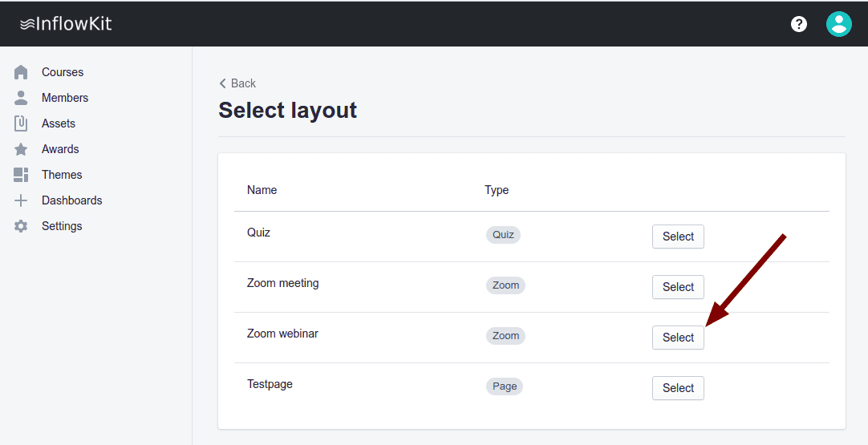Select the Testpage layout
Screen dimensions: 868x445
coord(678,388)
